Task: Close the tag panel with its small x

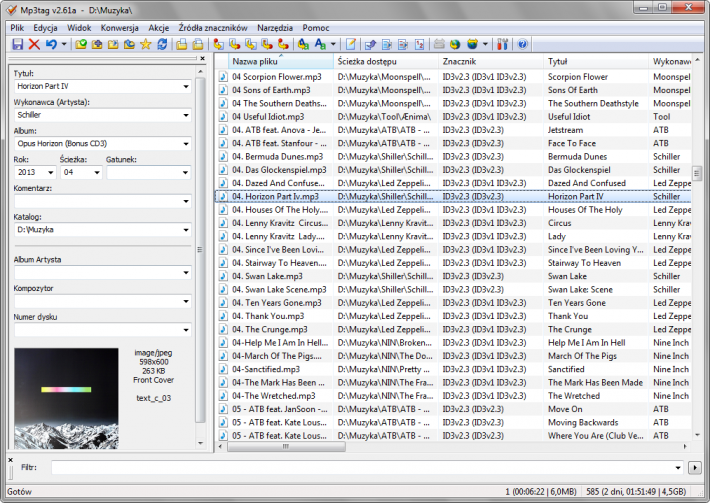Action: (202, 58)
